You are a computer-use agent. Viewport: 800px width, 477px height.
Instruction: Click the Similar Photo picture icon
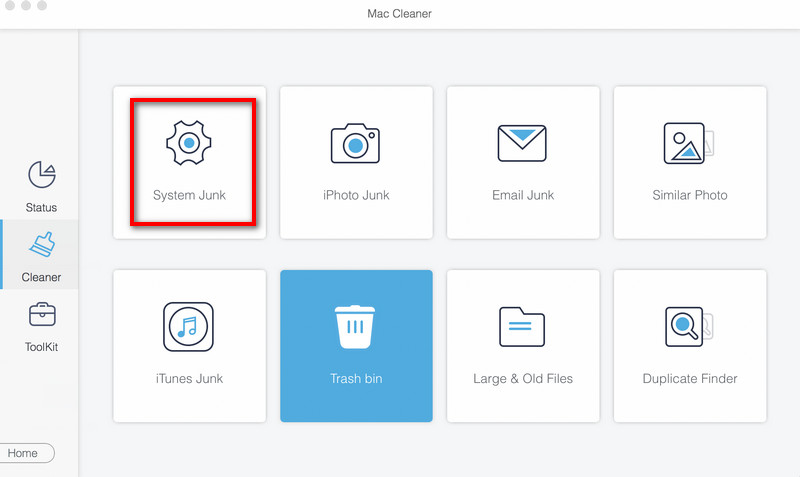(x=688, y=143)
